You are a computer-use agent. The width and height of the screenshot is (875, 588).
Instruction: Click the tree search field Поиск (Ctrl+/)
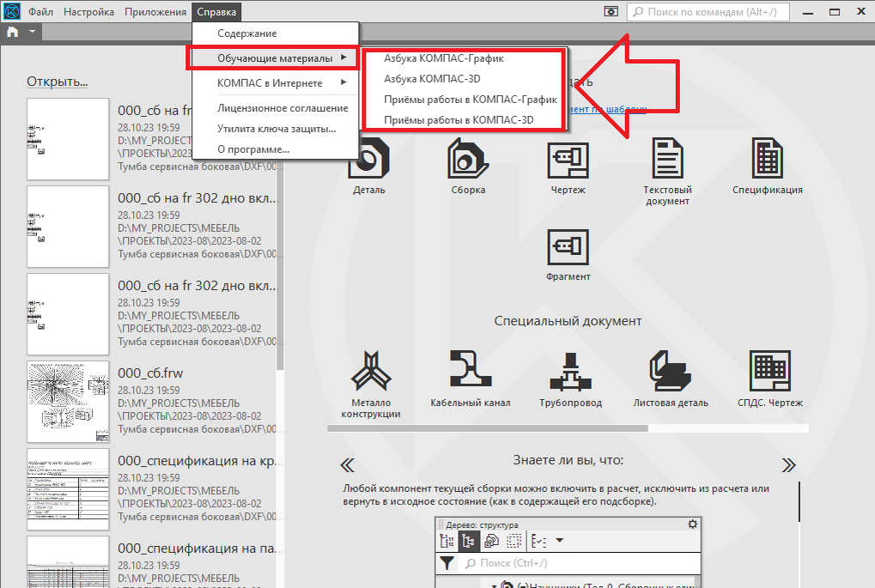[580, 563]
